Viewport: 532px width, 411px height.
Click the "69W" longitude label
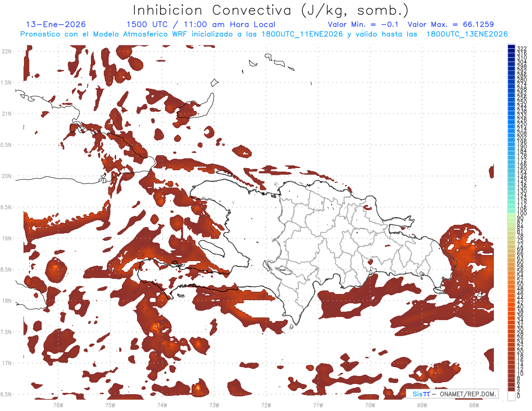pos(422,405)
